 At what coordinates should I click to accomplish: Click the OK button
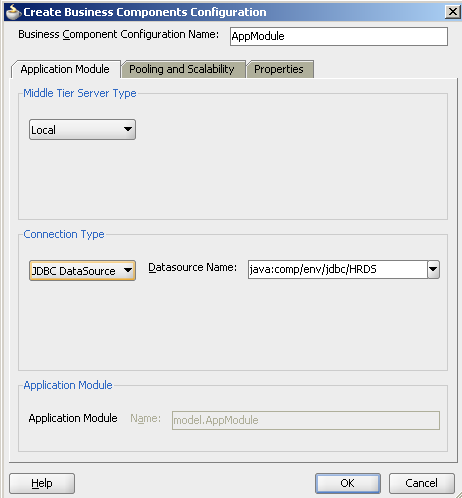tap(348, 483)
